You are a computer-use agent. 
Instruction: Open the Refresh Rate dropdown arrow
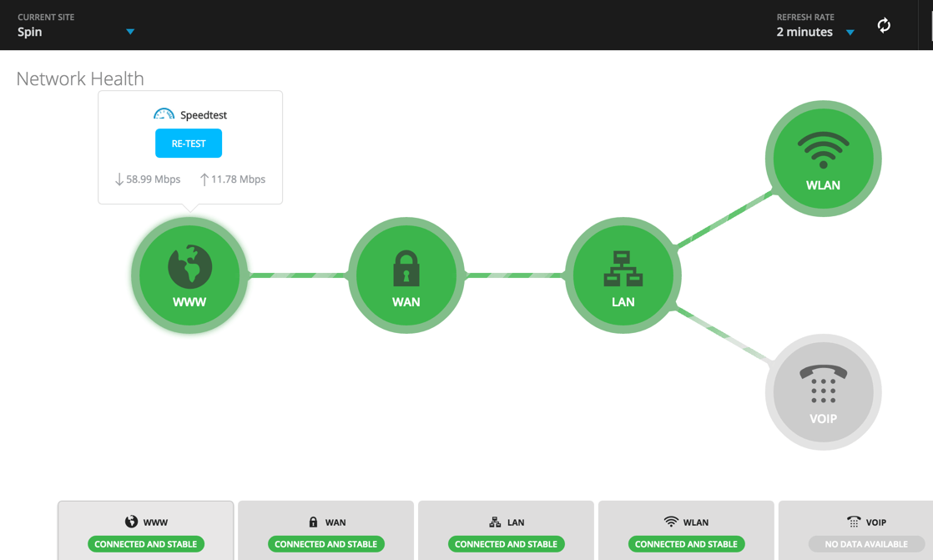coord(850,33)
